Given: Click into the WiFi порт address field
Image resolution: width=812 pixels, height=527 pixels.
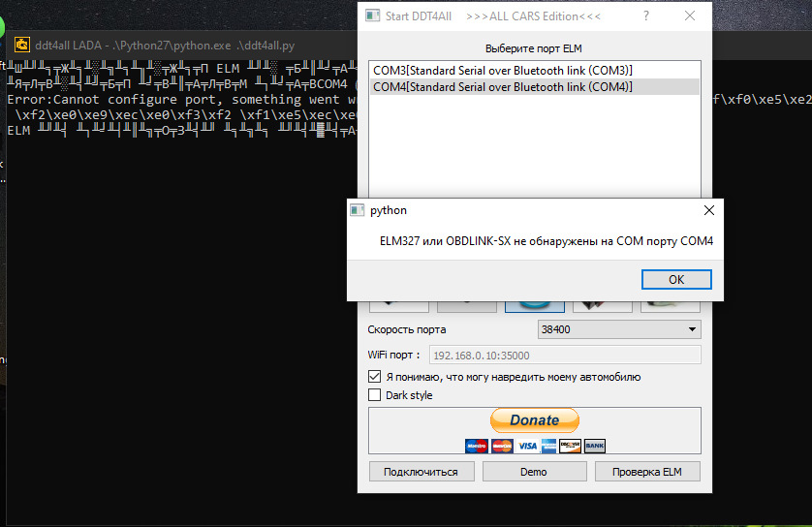Looking at the screenshot, I should point(565,356).
